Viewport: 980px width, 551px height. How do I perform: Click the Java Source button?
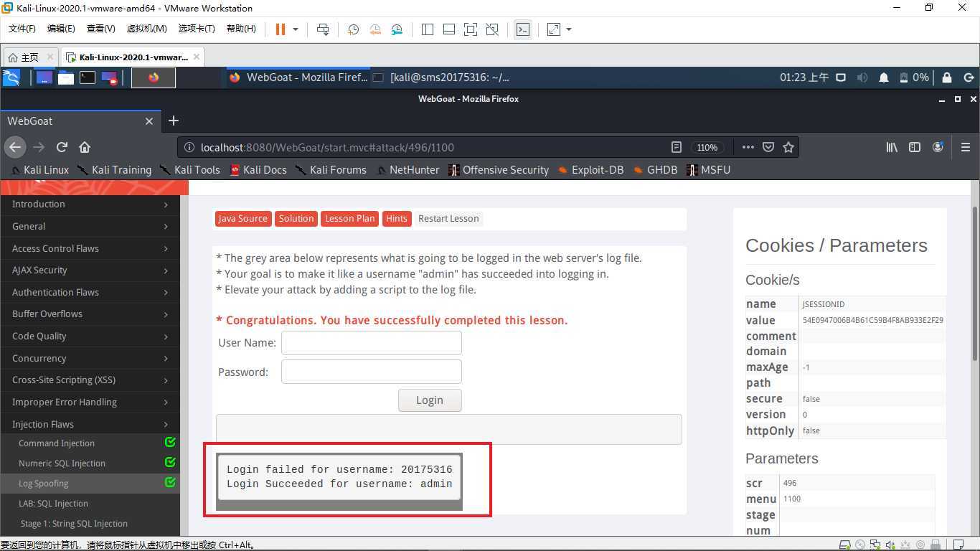pyautogui.click(x=242, y=219)
